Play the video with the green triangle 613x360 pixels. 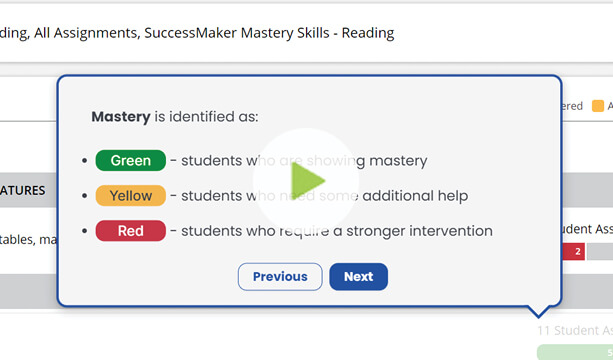click(308, 181)
